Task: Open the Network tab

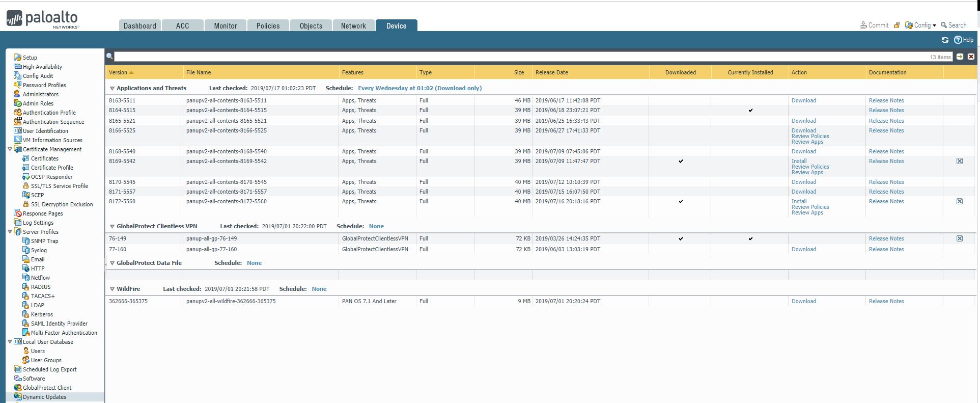Action: pos(353,26)
